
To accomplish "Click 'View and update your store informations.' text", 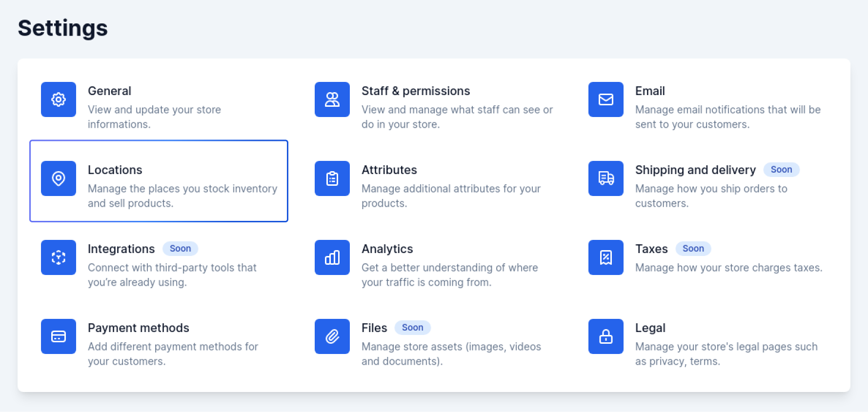I will pyautogui.click(x=154, y=117).
